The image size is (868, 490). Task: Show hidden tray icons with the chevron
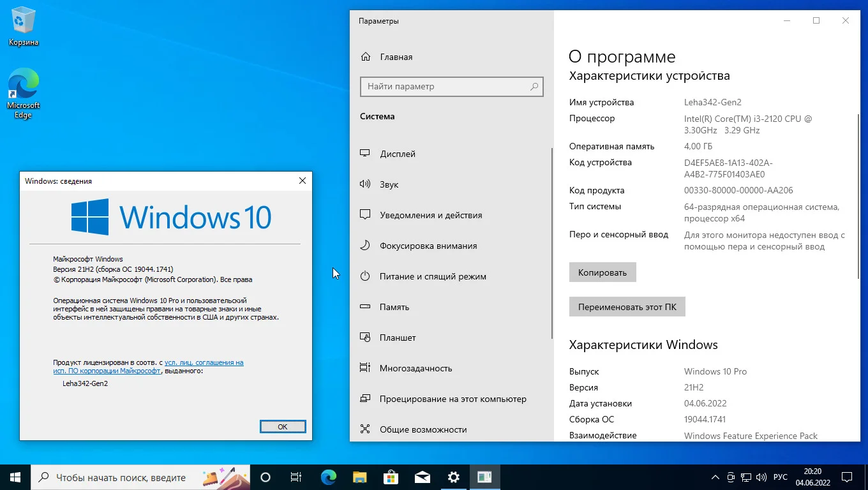pyautogui.click(x=716, y=477)
